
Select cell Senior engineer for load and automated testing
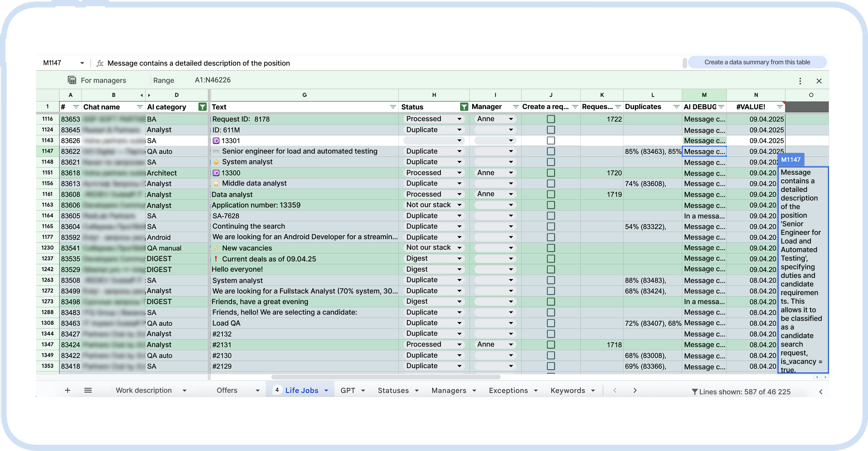(304, 151)
